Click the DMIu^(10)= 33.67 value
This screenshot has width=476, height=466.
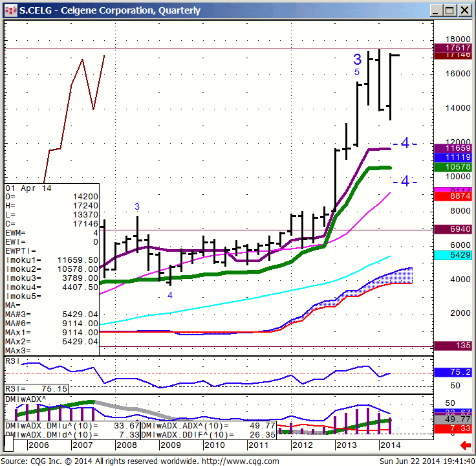(72, 426)
